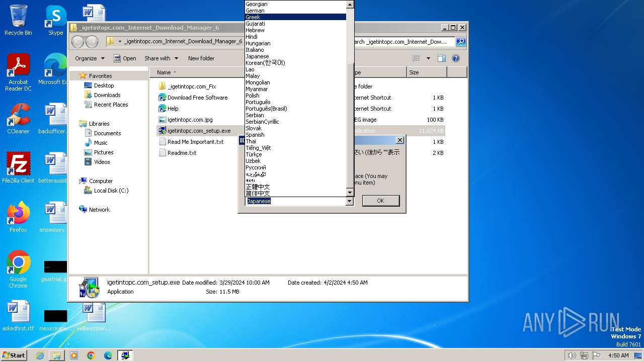Open Firefox desktop icon
The height and width of the screenshot is (362, 644).
coord(18,217)
